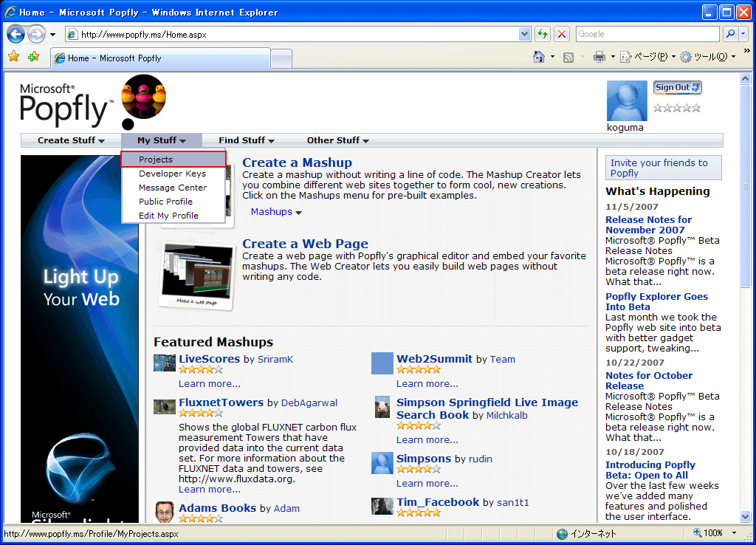Go to the browser Home page icon

[539, 57]
